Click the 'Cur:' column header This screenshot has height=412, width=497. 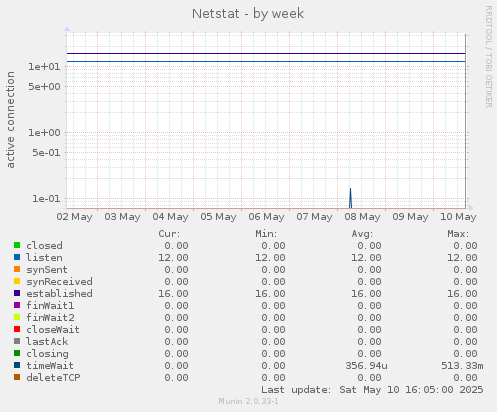[169, 234]
